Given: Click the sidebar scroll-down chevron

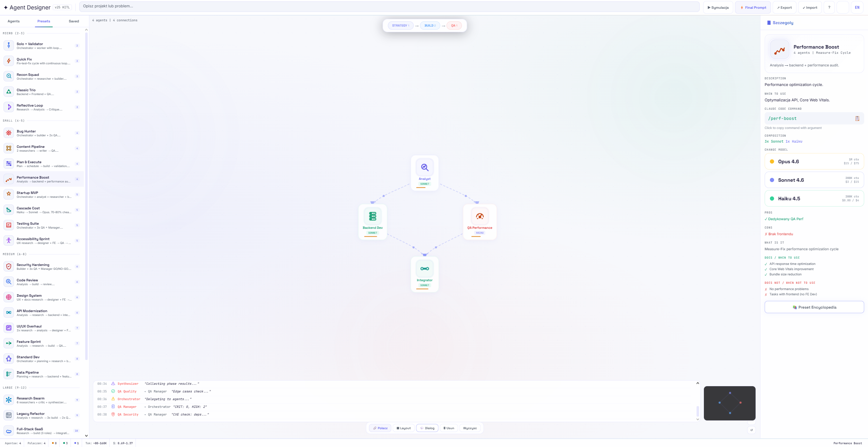Looking at the screenshot, I should coord(86,436).
